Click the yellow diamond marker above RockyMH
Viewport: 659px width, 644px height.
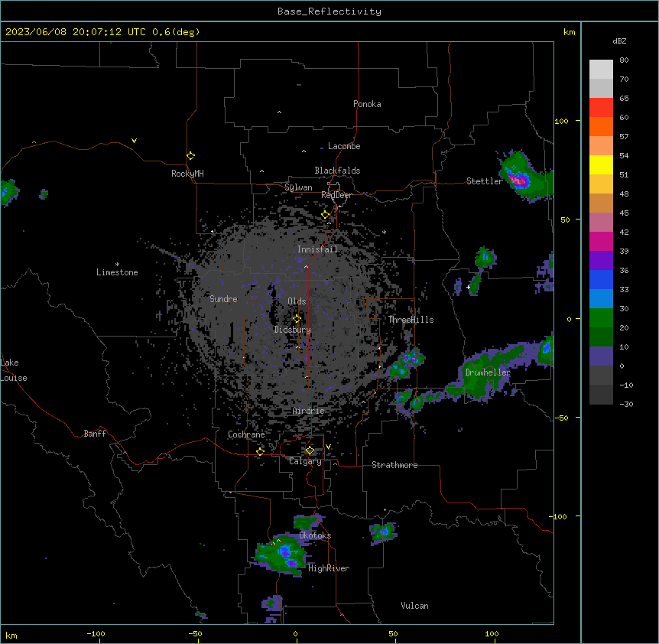[x=190, y=156]
